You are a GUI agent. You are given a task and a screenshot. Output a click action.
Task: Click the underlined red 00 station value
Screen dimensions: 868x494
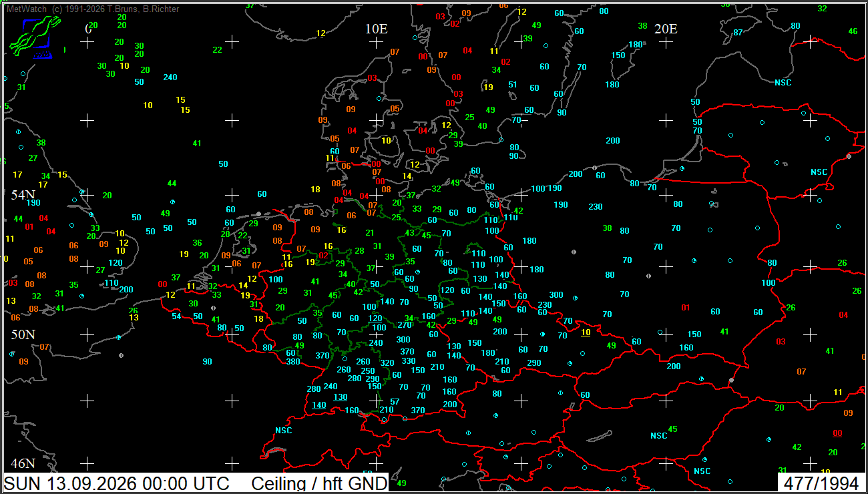pos(837,433)
